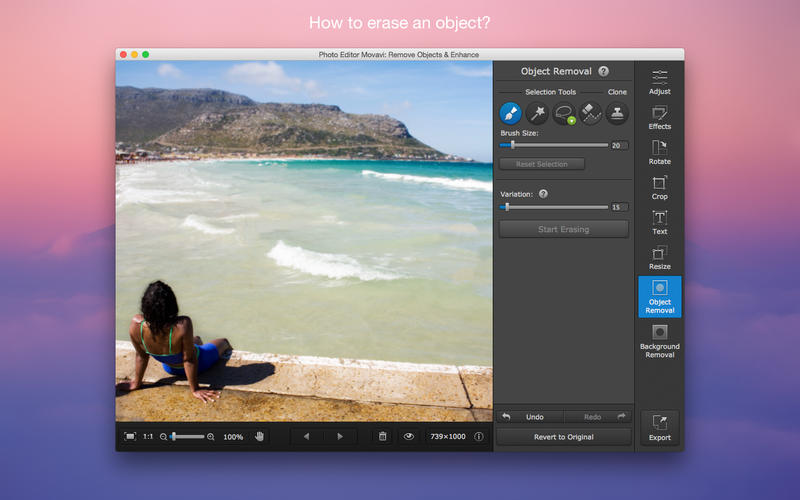Select the Lasso selection tool
The width and height of the screenshot is (800, 500).
[564, 114]
